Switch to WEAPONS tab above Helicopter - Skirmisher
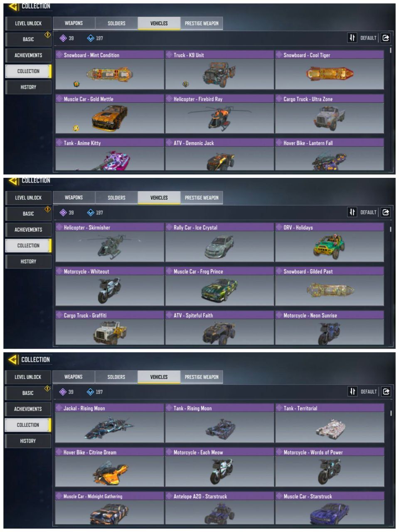399x532 pixels. 74,198
